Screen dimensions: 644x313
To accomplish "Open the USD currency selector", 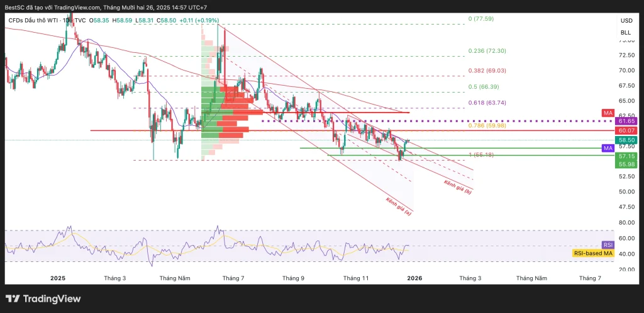I will point(626,21).
